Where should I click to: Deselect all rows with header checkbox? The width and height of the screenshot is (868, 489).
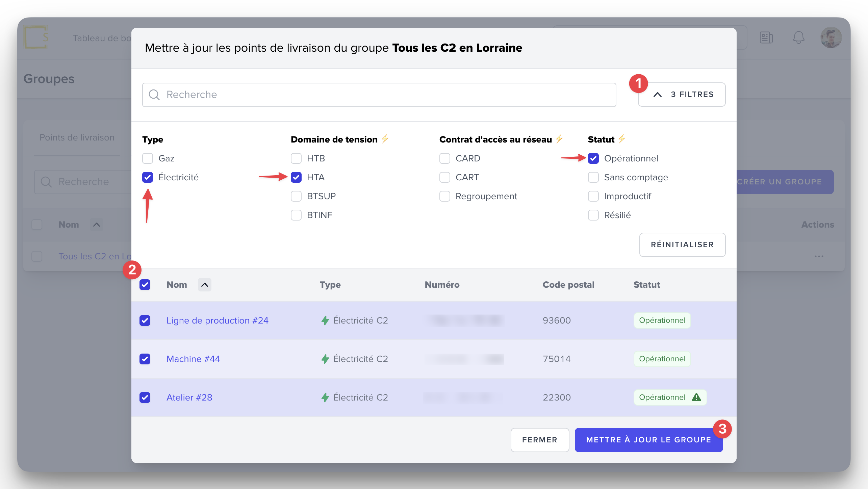click(145, 285)
